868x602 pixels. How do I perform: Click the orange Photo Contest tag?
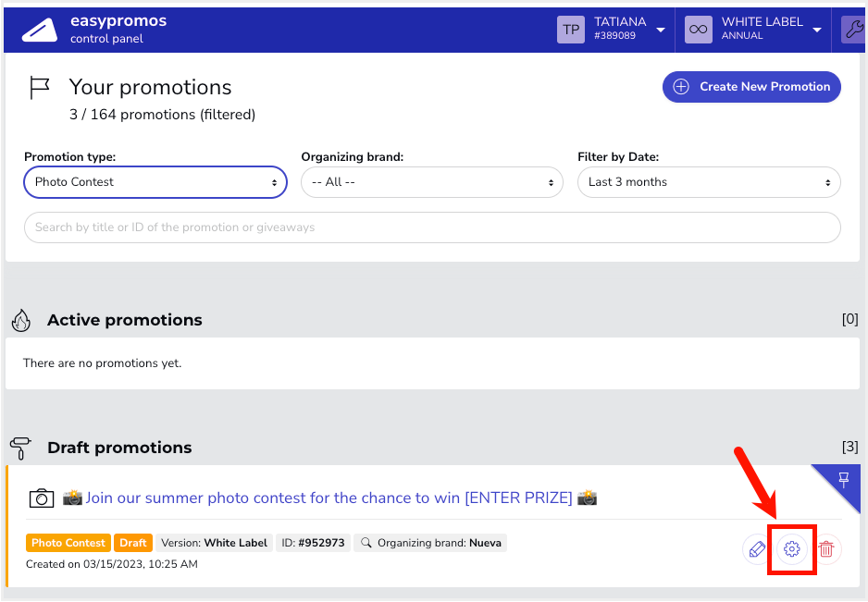click(x=68, y=543)
